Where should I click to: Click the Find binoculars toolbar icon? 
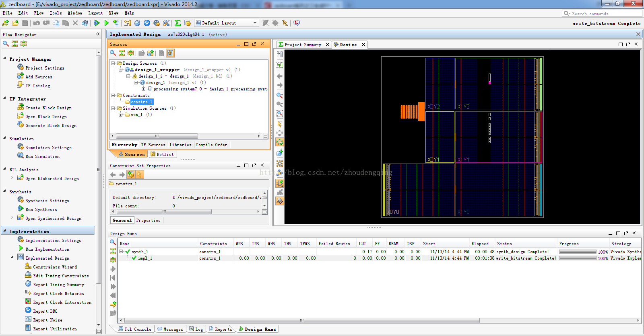85,23
